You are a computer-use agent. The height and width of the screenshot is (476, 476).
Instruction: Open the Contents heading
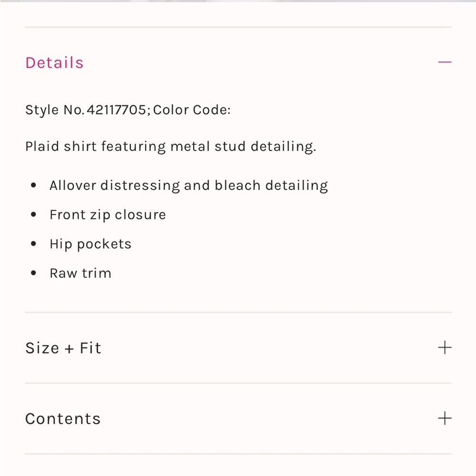tap(63, 419)
